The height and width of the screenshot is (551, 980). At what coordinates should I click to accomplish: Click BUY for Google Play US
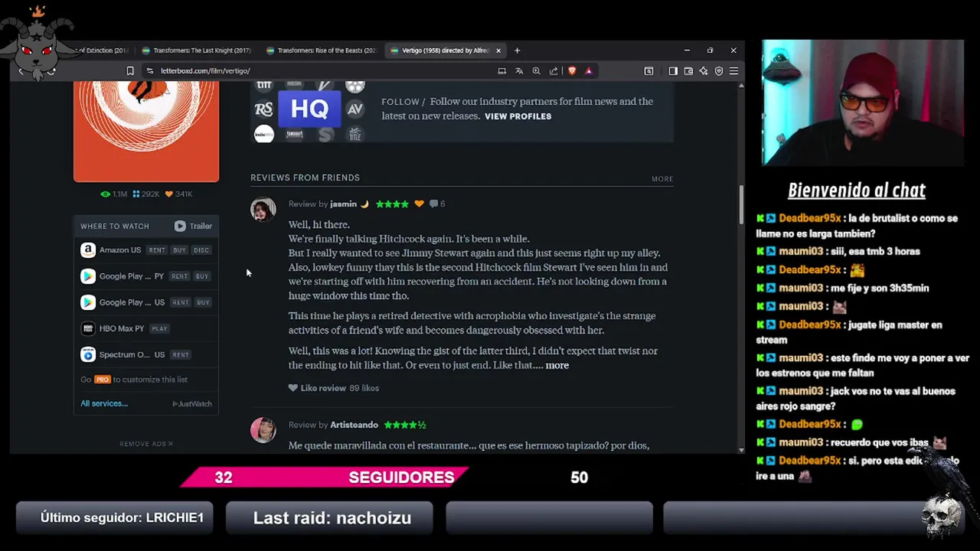[203, 302]
